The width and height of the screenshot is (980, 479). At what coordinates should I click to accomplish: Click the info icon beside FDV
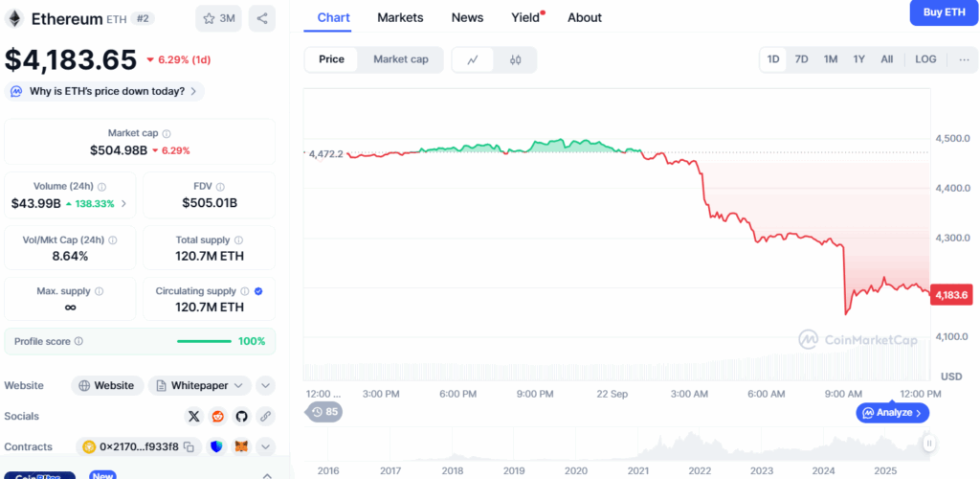tap(220, 187)
